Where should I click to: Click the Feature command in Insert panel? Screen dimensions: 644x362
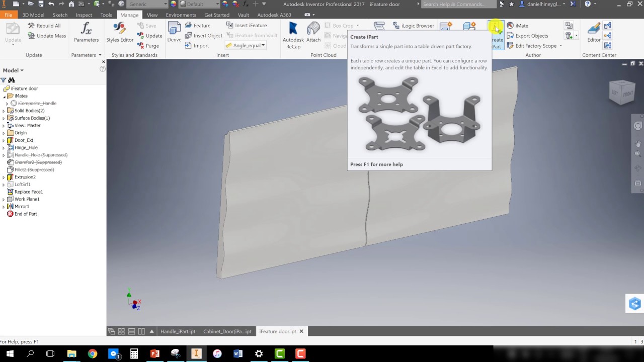point(198,26)
